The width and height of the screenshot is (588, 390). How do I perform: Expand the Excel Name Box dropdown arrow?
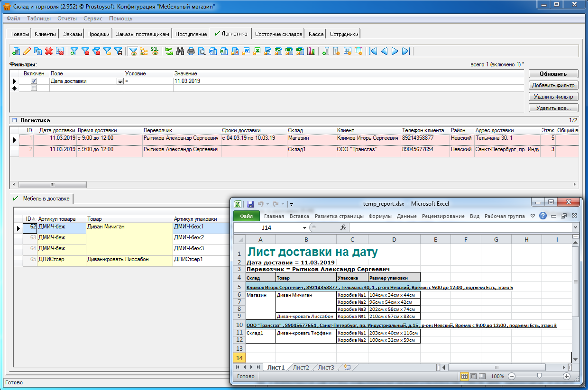pyautogui.click(x=304, y=228)
